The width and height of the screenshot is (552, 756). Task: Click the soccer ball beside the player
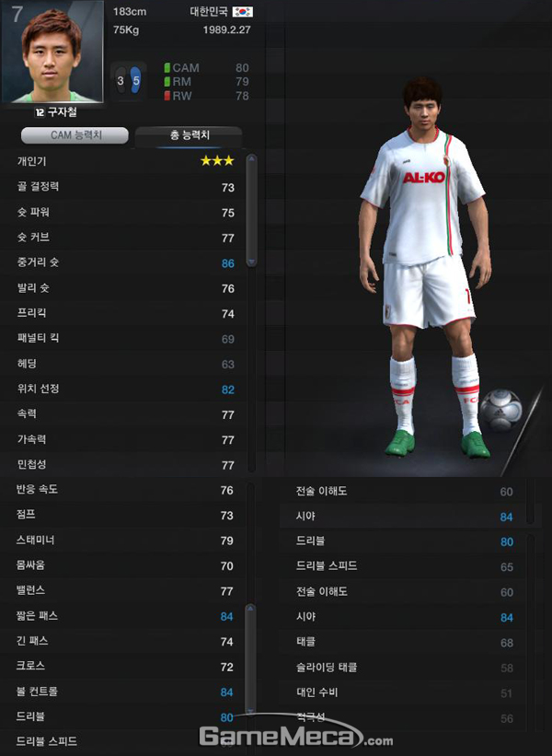coord(501,409)
